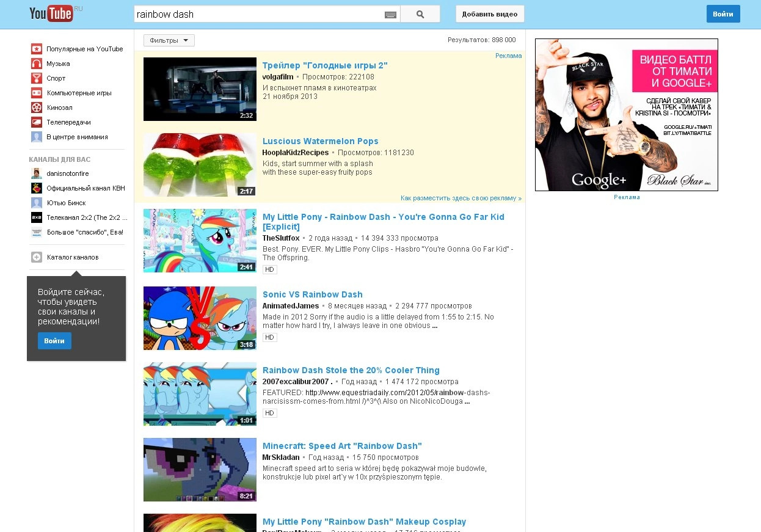Viewport: 761px width, 532px height.
Task: Click the Спорт trophy icon
Action: click(37, 78)
